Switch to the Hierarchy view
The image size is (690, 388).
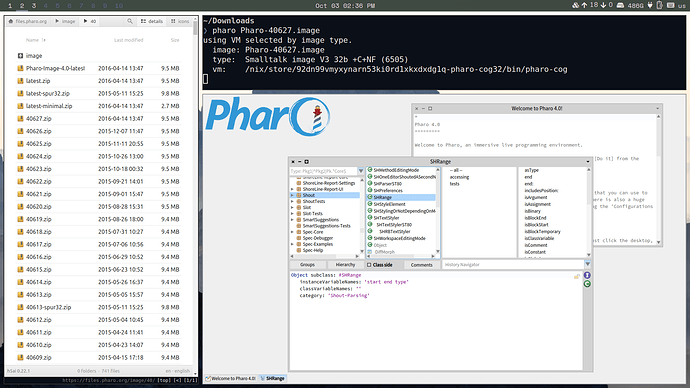pos(345,265)
